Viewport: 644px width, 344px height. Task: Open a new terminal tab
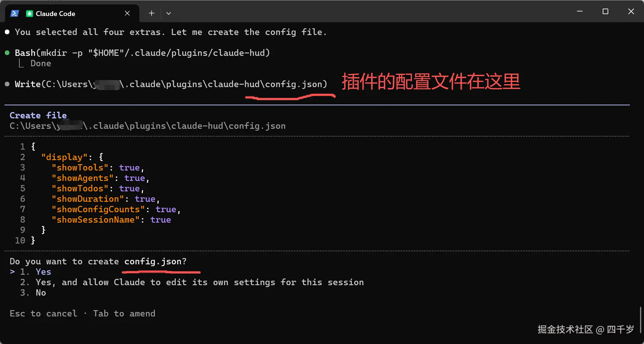click(152, 13)
